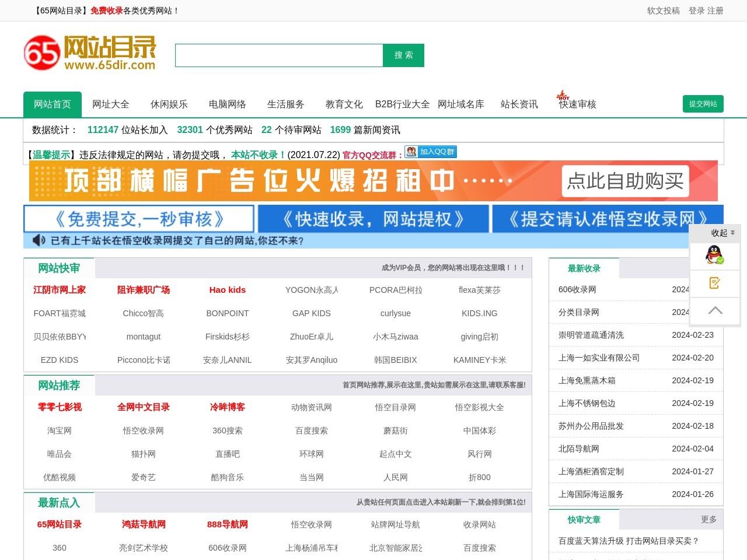747x560 pixels.
Task: Open QQ chat via penguin icon in floating sidebar
Action: 714,256
